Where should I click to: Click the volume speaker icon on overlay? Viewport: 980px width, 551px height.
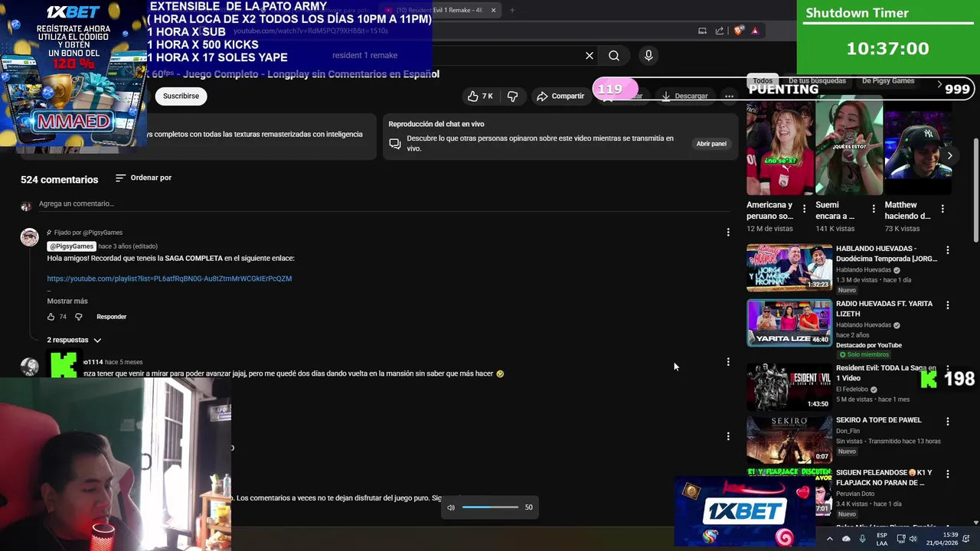[x=451, y=507]
